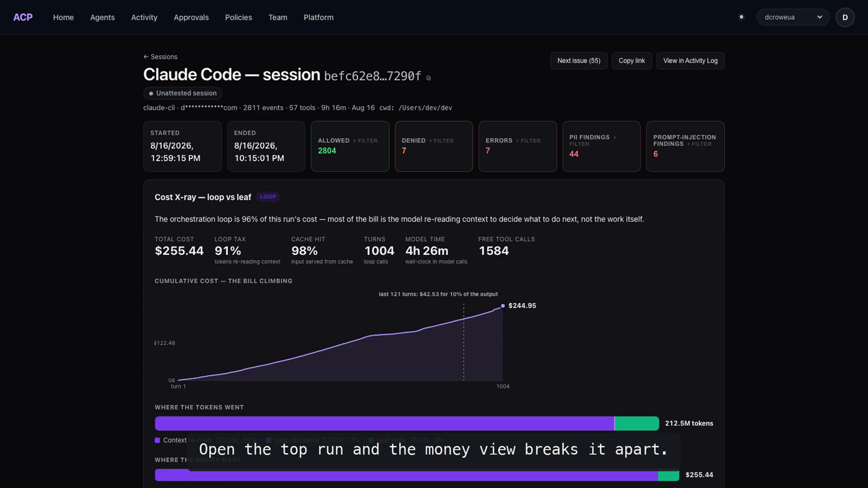Click the Model Time 4h 26m value
868x488 pixels.
(427, 251)
